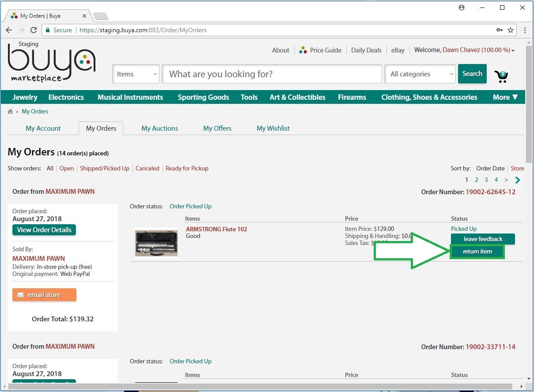This screenshot has width=534, height=392.
Task: Open the Jewelry category
Action: (x=25, y=97)
